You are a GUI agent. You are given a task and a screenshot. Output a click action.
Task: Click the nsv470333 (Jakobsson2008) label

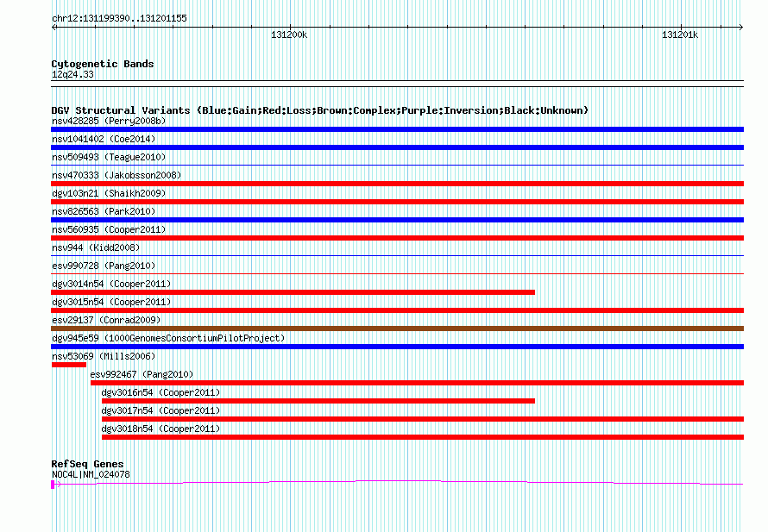click(x=116, y=175)
